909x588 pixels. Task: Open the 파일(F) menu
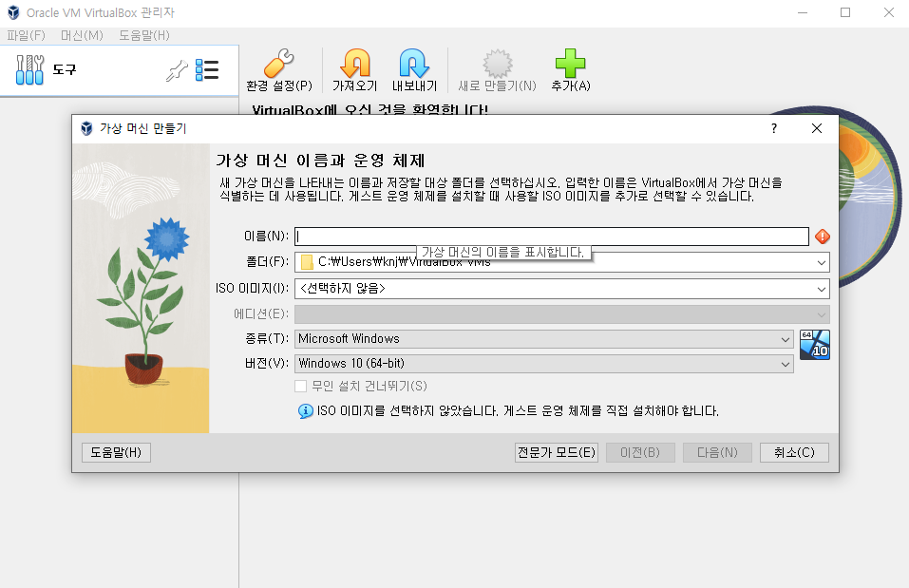pos(26,35)
